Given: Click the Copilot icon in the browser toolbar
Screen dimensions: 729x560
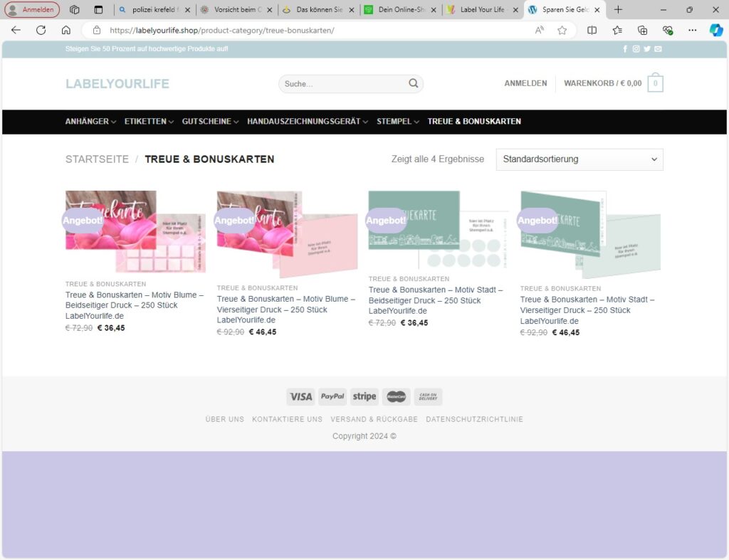Looking at the screenshot, I should [715, 30].
